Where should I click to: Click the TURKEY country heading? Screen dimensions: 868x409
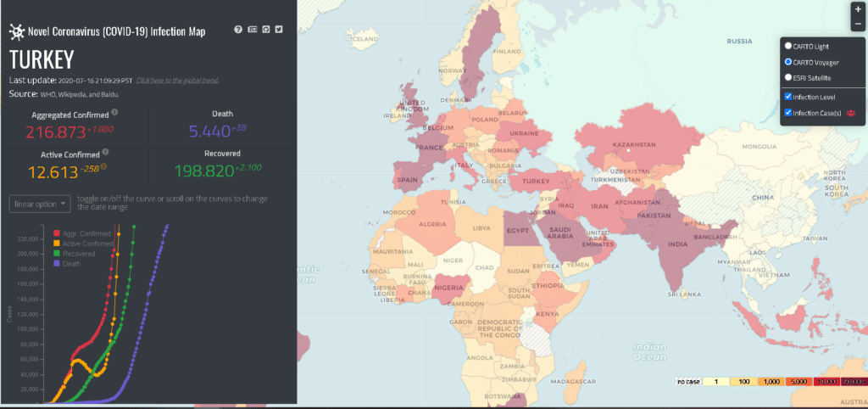[x=42, y=59]
